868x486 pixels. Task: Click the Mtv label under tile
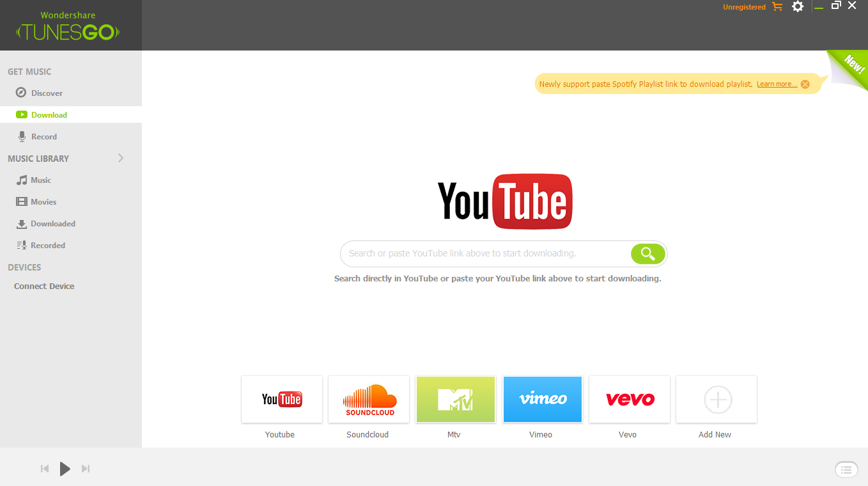tap(454, 435)
